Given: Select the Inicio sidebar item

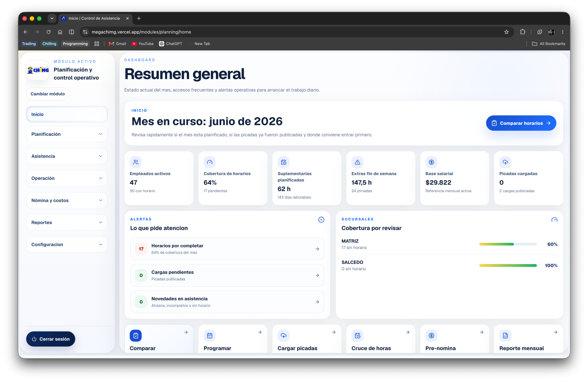Looking at the screenshot, I should (67, 114).
